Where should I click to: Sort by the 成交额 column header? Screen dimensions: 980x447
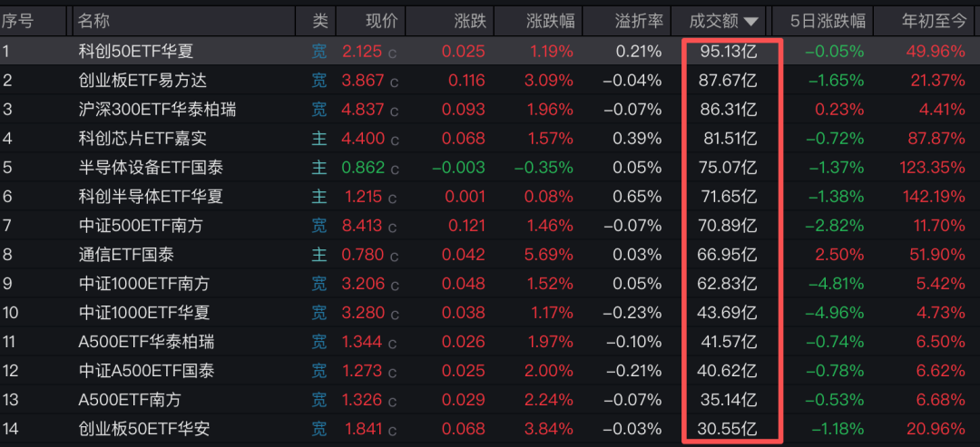pyautogui.click(x=724, y=22)
